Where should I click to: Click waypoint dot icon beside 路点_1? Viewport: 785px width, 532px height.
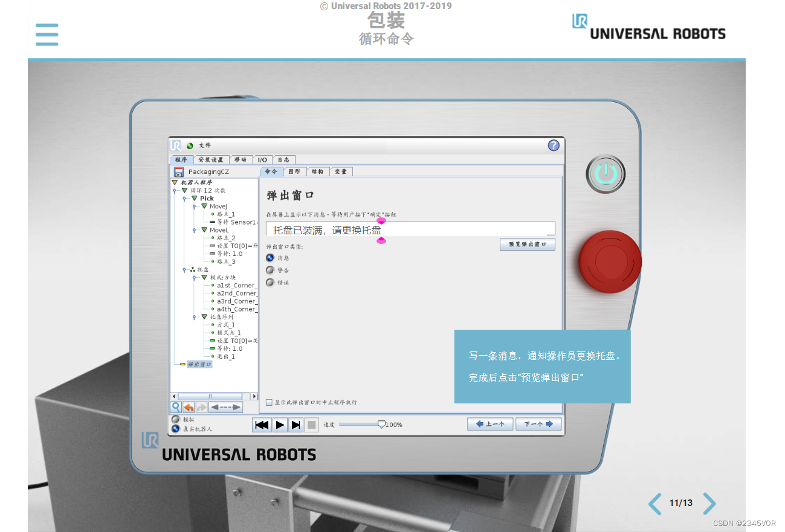pyautogui.click(x=213, y=214)
